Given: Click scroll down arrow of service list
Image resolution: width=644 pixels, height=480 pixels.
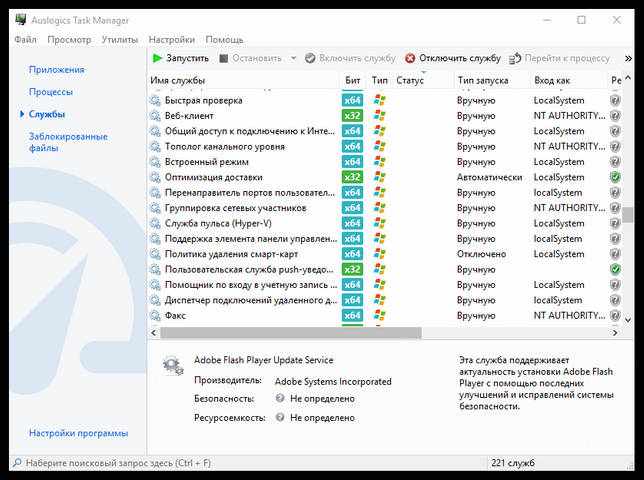Looking at the screenshot, I should 628,319.
